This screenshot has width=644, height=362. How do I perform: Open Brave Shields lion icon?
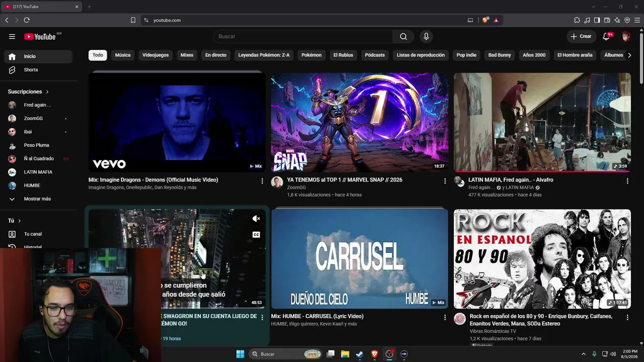pos(485,20)
